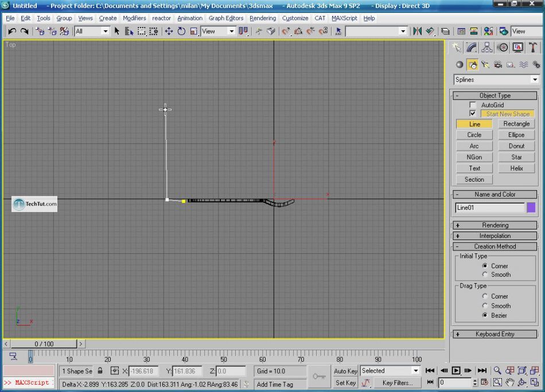This screenshot has width=545, height=392.
Task: Select the Space Warps category icon
Action: click(x=523, y=65)
